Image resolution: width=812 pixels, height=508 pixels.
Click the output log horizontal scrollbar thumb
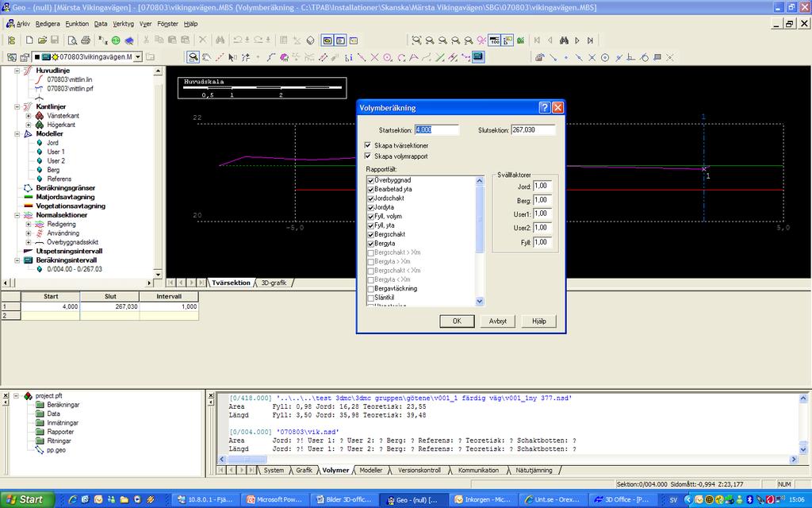pyautogui.click(x=247, y=460)
